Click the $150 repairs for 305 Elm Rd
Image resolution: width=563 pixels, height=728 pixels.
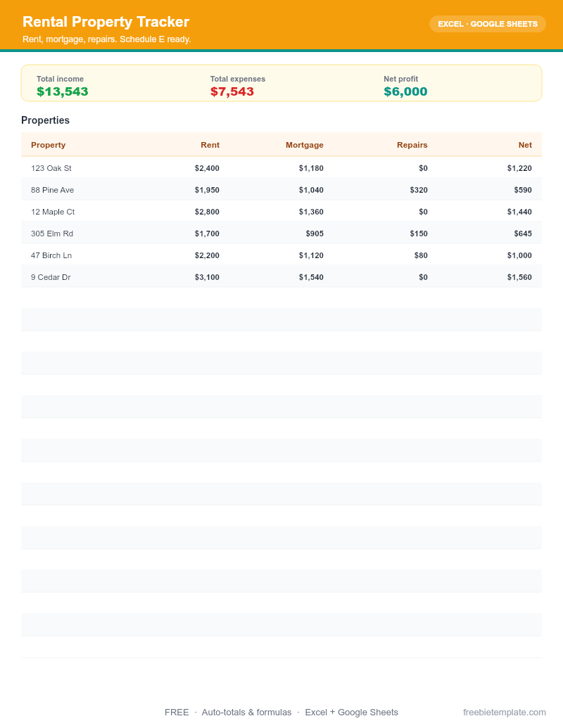coord(419,234)
